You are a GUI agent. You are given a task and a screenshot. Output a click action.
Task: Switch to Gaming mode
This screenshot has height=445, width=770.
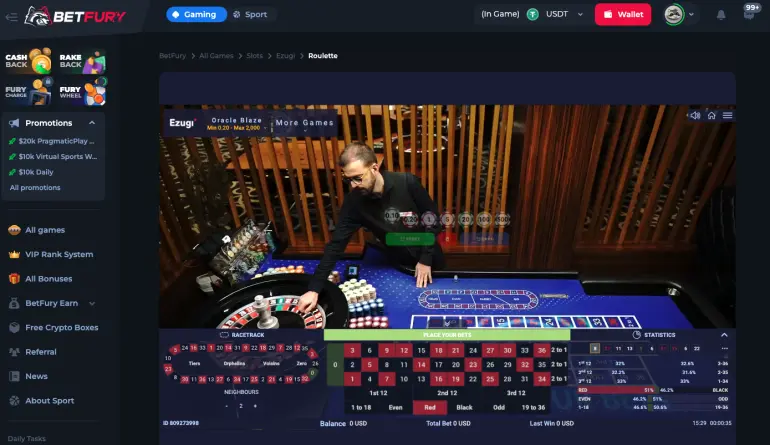tap(196, 15)
